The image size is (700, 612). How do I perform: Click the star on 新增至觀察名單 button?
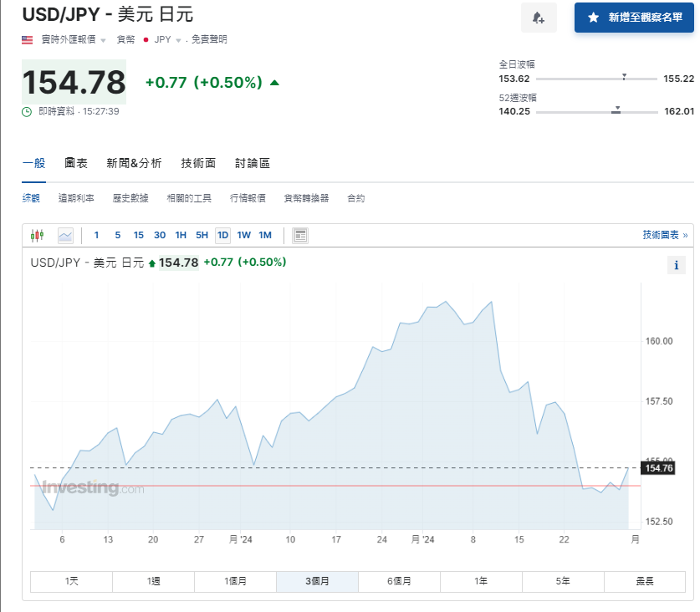591,18
